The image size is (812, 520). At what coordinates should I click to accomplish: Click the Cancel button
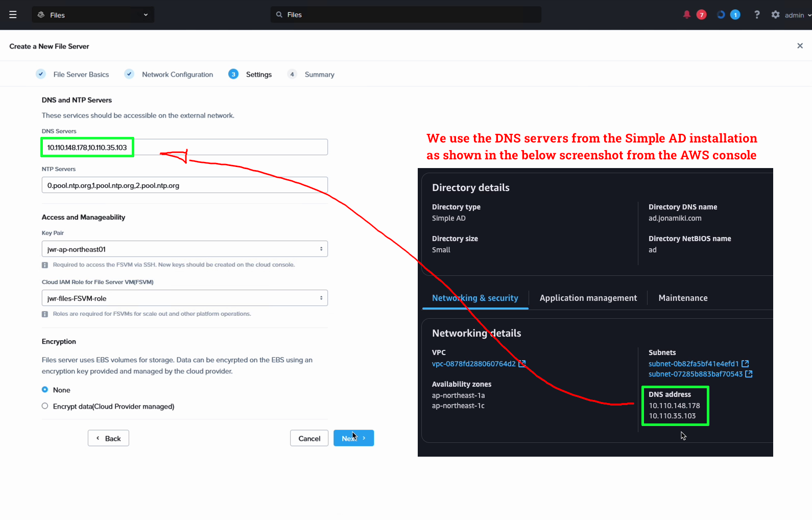309,438
